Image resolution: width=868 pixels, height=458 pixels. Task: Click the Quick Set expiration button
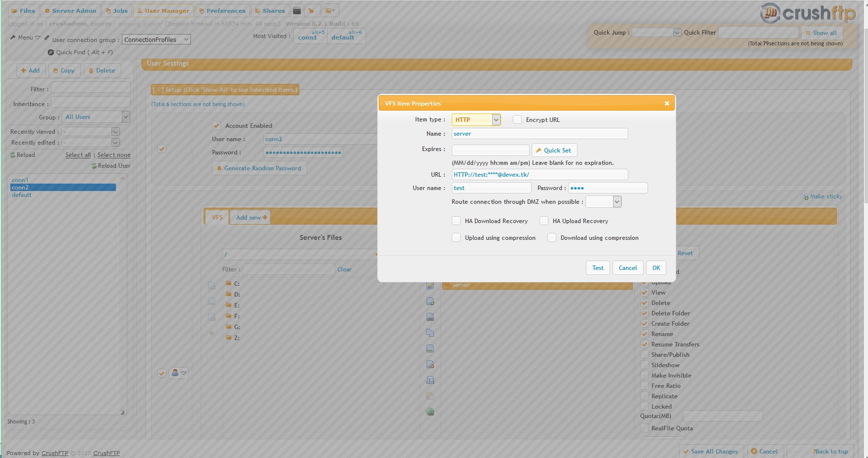554,150
